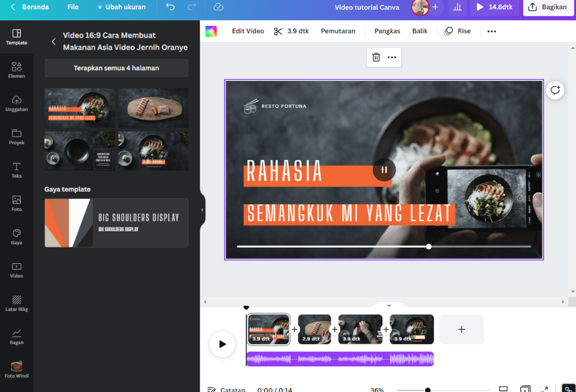Click the undo arrow icon

(170, 7)
